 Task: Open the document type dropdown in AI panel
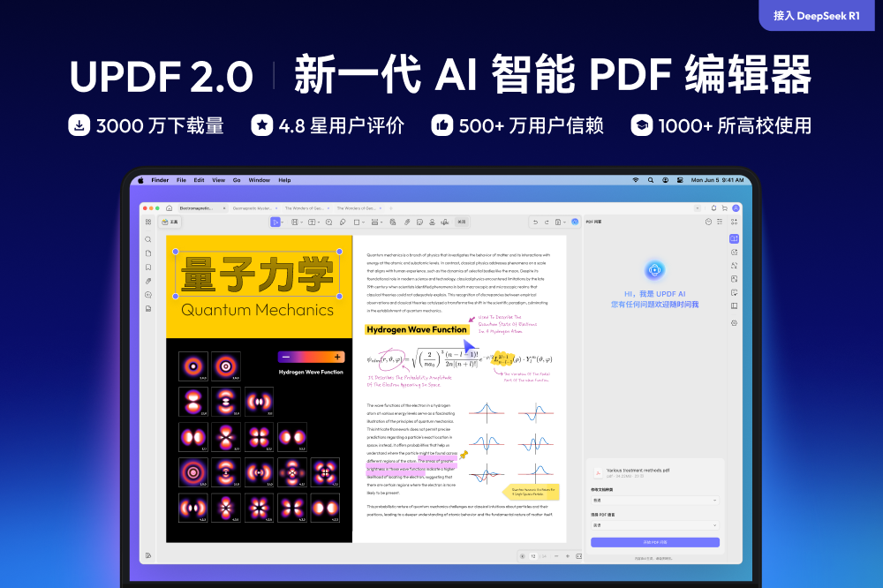pyautogui.click(x=655, y=500)
